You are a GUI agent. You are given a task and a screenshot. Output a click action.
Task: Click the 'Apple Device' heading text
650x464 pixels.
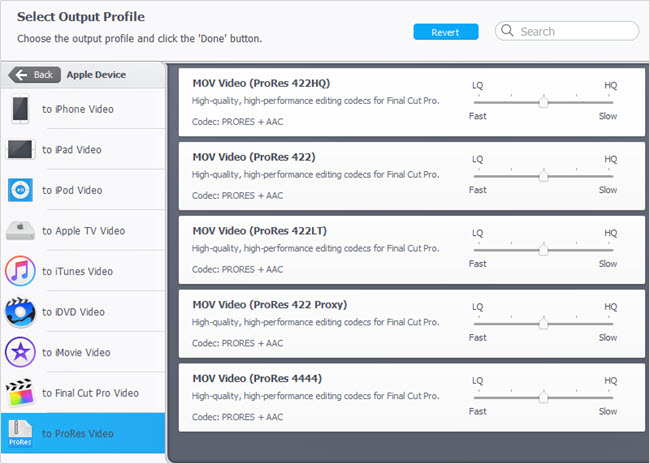click(96, 75)
